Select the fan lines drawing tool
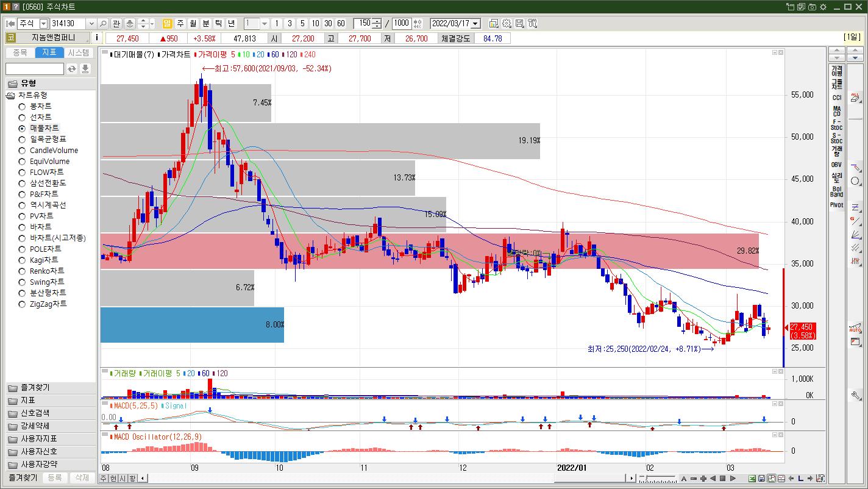 [855, 234]
